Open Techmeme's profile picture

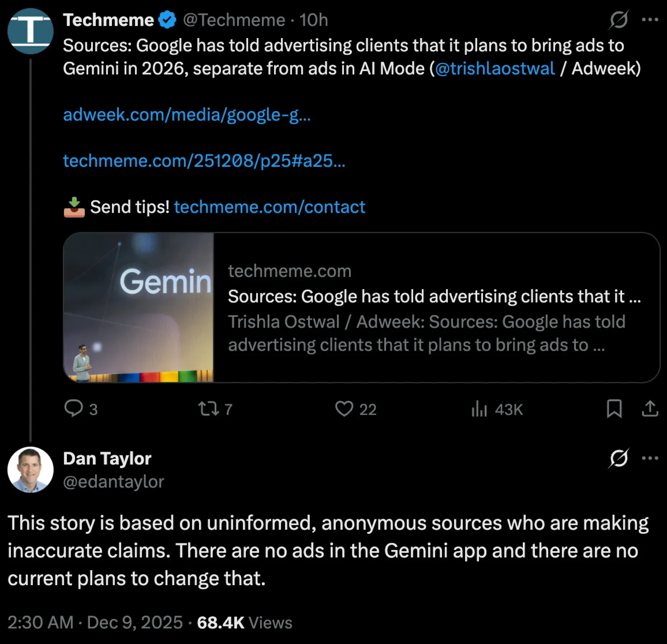click(30, 31)
